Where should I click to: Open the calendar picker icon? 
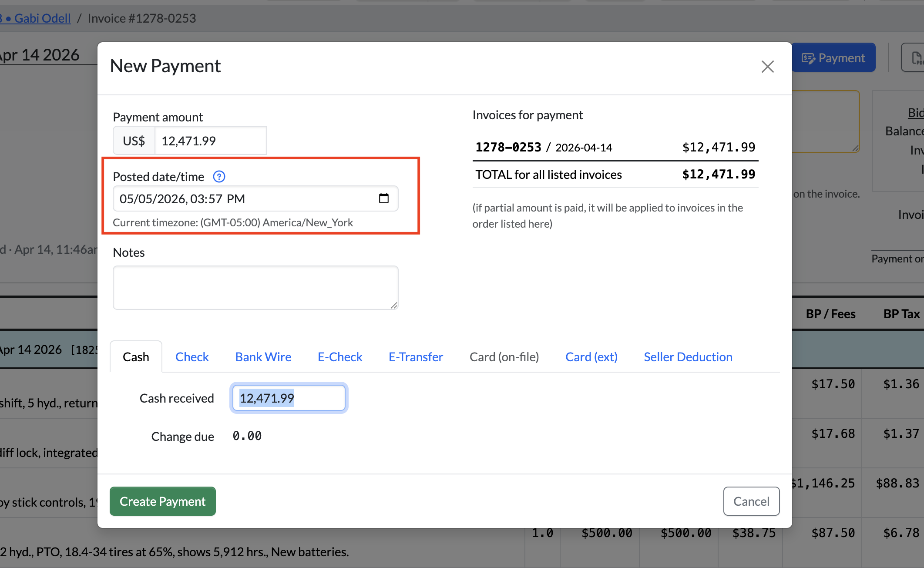pyautogui.click(x=383, y=198)
